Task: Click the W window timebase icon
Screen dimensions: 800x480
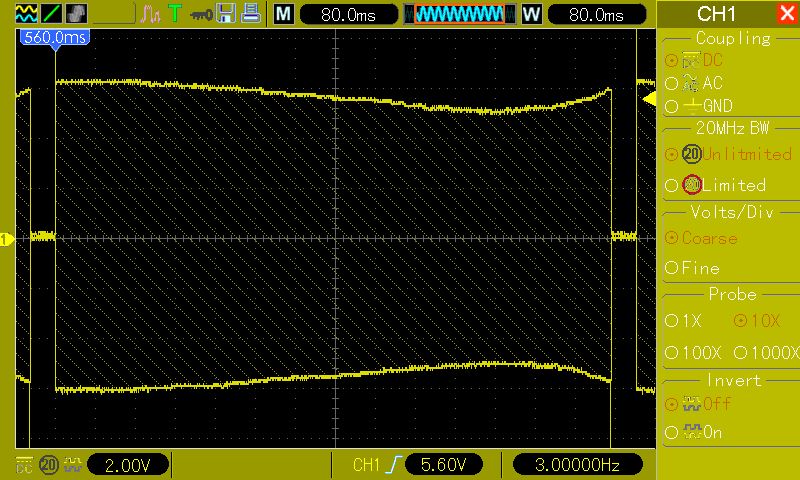Action: pyautogui.click(x=531, y=14)
